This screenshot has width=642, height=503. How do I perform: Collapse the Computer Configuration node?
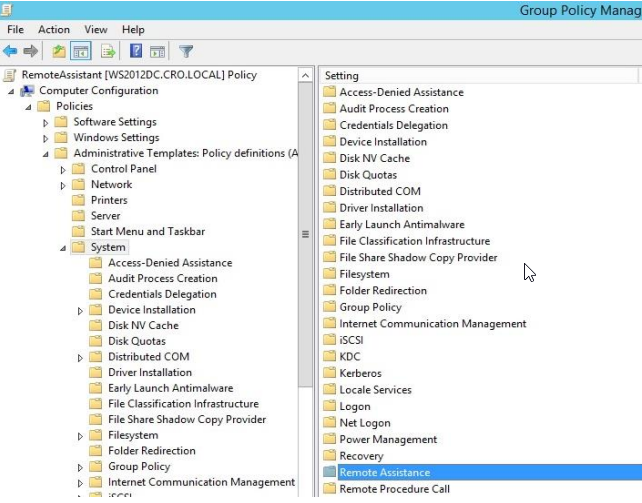[10, 91]
